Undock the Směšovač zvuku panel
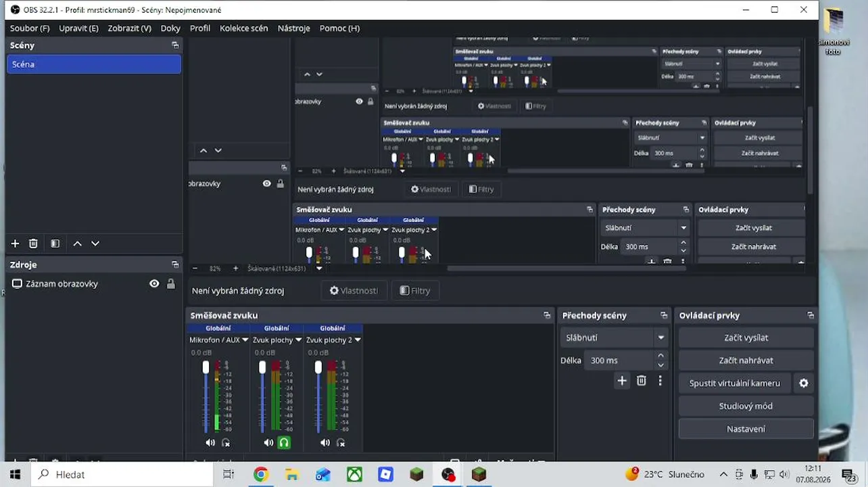 [547, 315]
